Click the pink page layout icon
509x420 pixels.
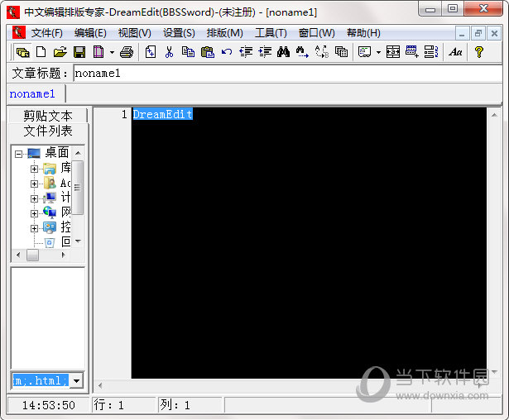(98, 52)
